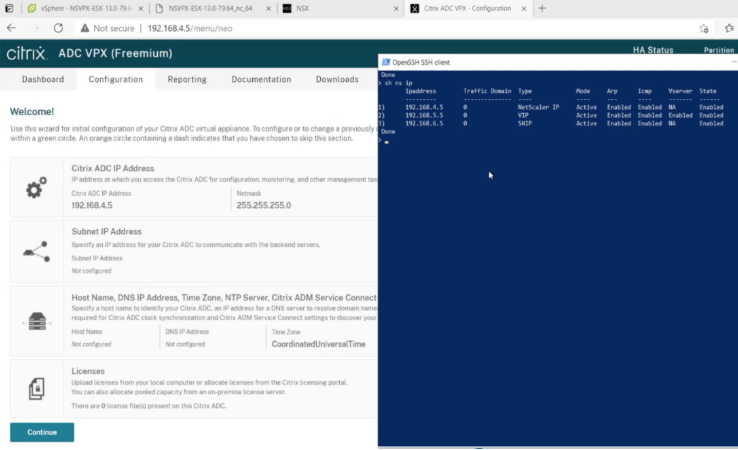The width and height of the screenshot is (738, 450).
Task: Open the Host Name, DNS IP Address section
Action: point(193,321)
